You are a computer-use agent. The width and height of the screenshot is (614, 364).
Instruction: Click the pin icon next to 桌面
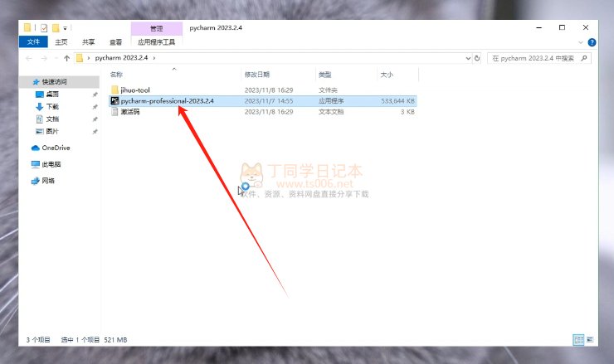95,95
